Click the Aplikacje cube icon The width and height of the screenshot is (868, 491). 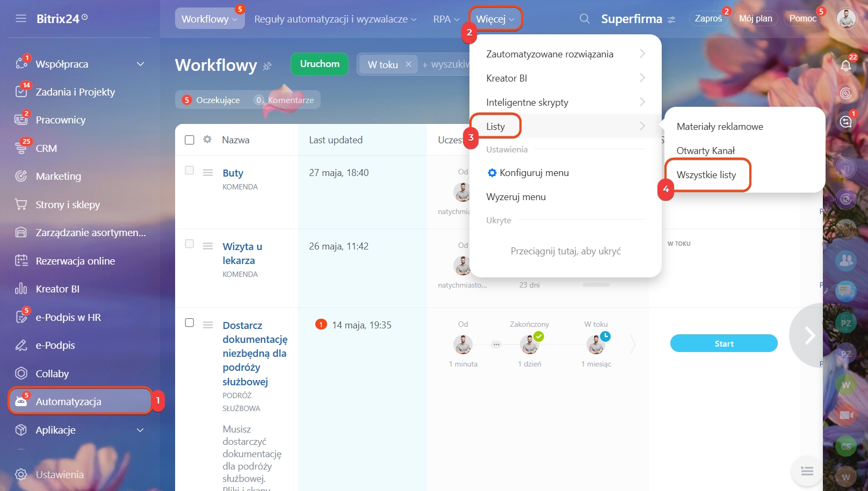[21, 430]
